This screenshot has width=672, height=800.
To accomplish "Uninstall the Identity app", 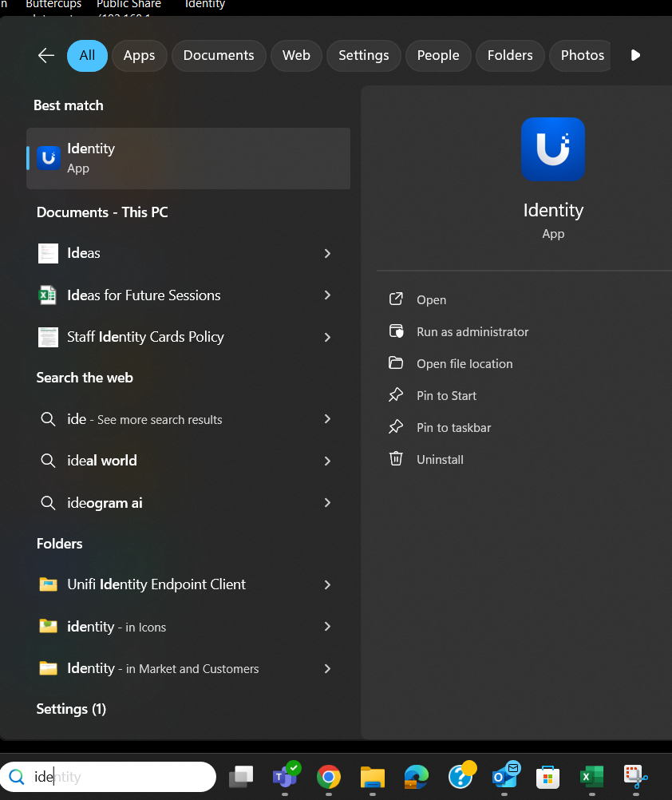I will [x=439, y=459].
